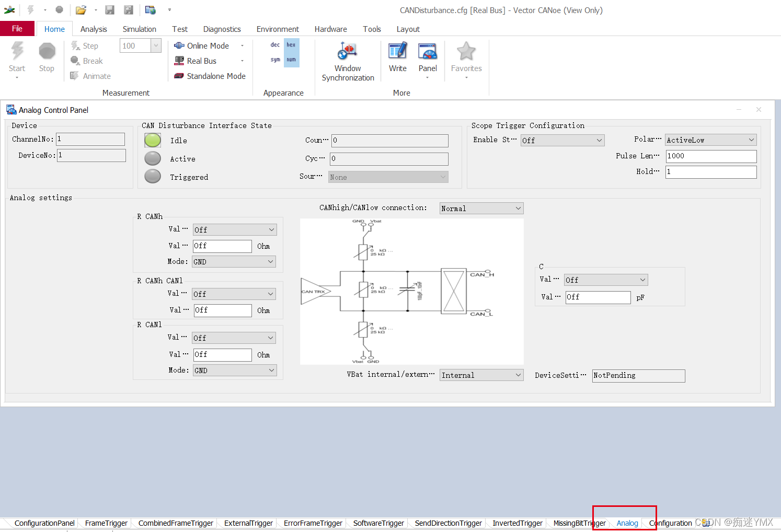Click the green Idle state indicator
The height and width of the screenshot is (532, 781).
[x=153, y=140]
